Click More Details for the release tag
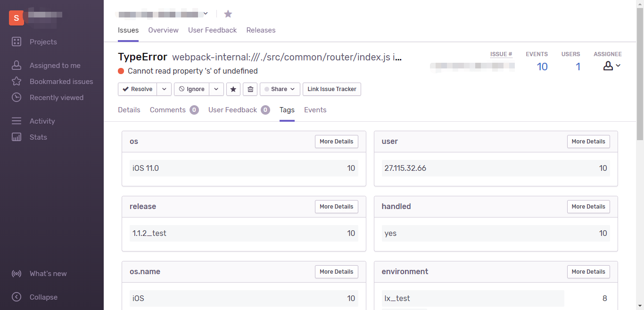 [336, 207]
